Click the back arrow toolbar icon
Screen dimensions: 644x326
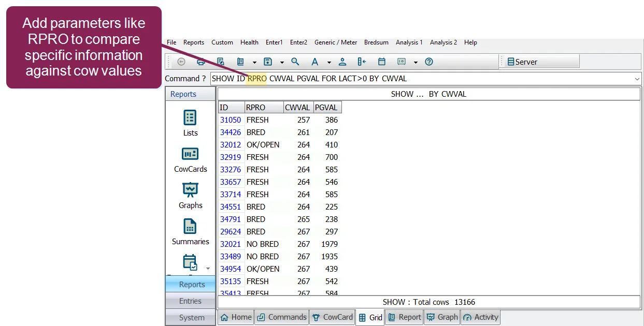[x=181, y=62]
